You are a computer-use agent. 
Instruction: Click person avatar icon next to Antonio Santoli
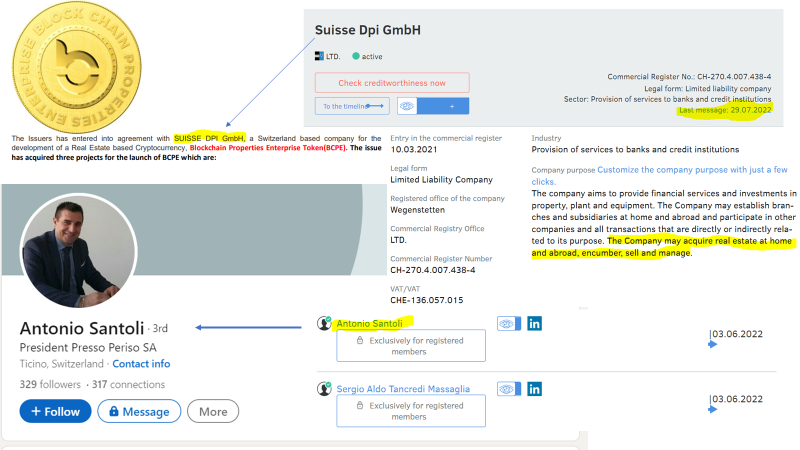[x=324, y=323]
